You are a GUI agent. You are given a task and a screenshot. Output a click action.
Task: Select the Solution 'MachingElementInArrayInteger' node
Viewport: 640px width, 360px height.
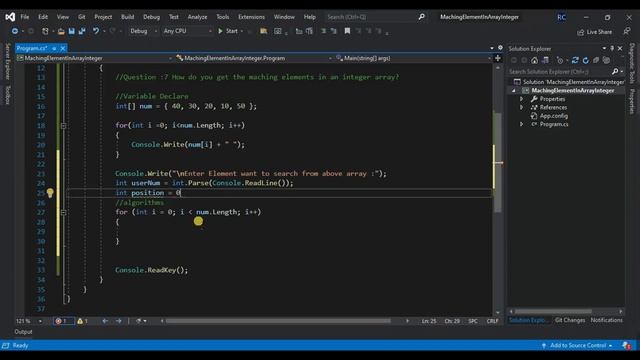568,82
